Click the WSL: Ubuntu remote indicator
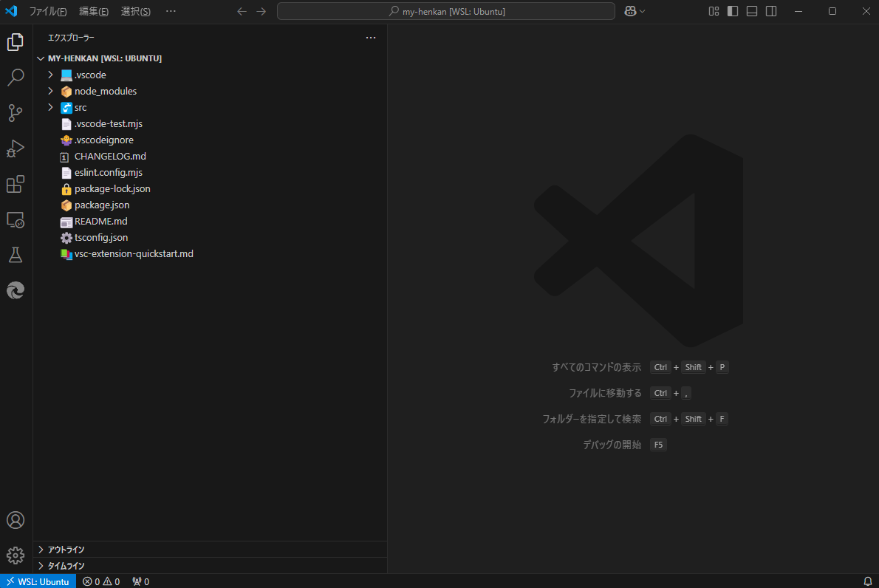 (38, 581)
